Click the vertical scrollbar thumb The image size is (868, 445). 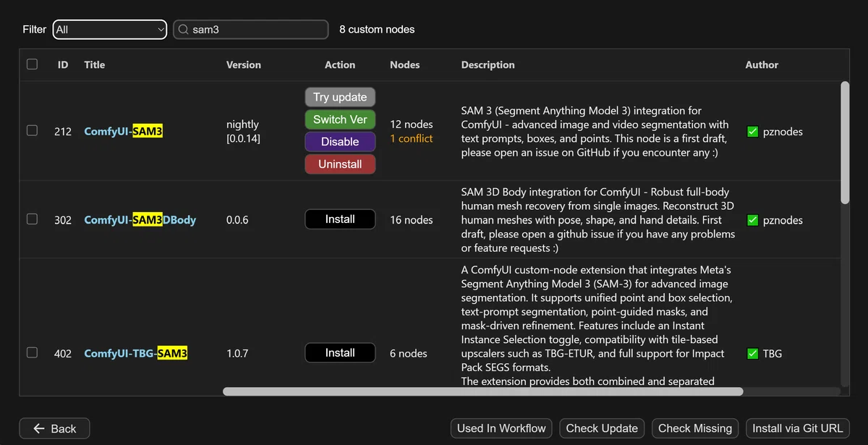pyautogui.click(x=845, y=143)
